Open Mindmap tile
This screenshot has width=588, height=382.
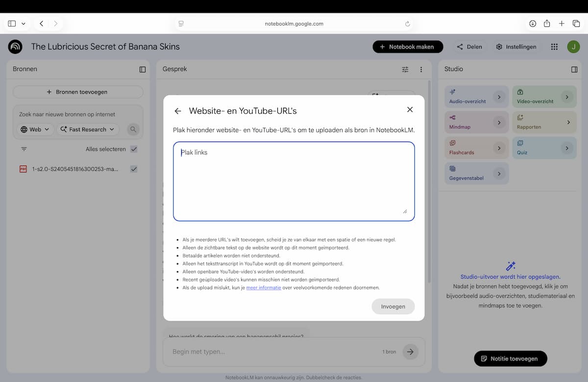click(x=476, y=122)
